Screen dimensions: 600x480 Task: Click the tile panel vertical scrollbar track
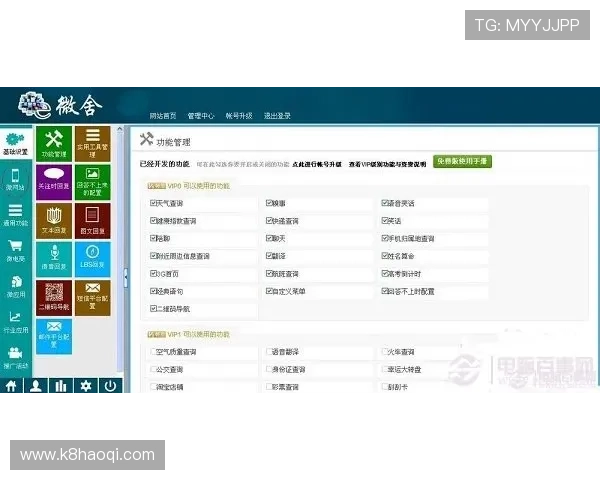coord(120,253)
